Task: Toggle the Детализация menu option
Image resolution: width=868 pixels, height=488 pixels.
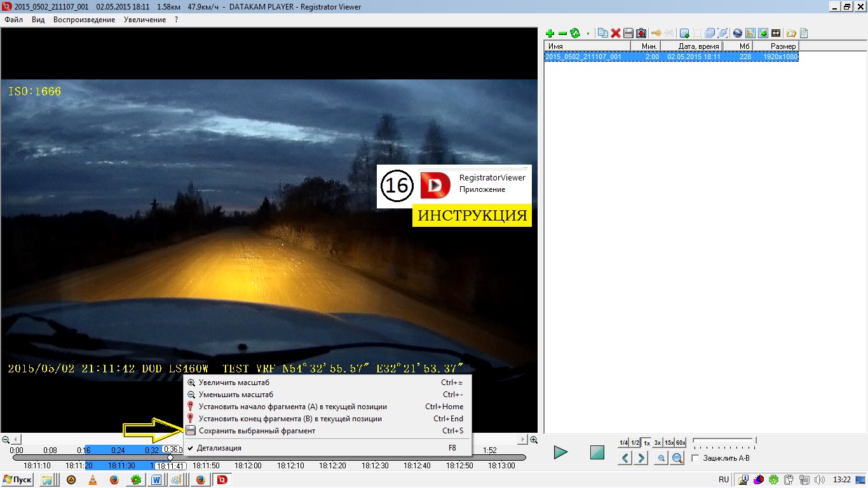Action: (219, 448)
